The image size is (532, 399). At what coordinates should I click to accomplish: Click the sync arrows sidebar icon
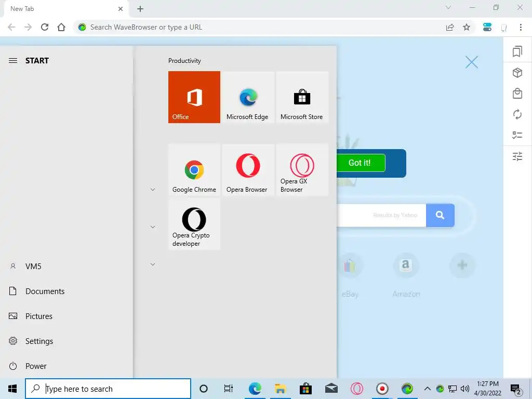517,114
